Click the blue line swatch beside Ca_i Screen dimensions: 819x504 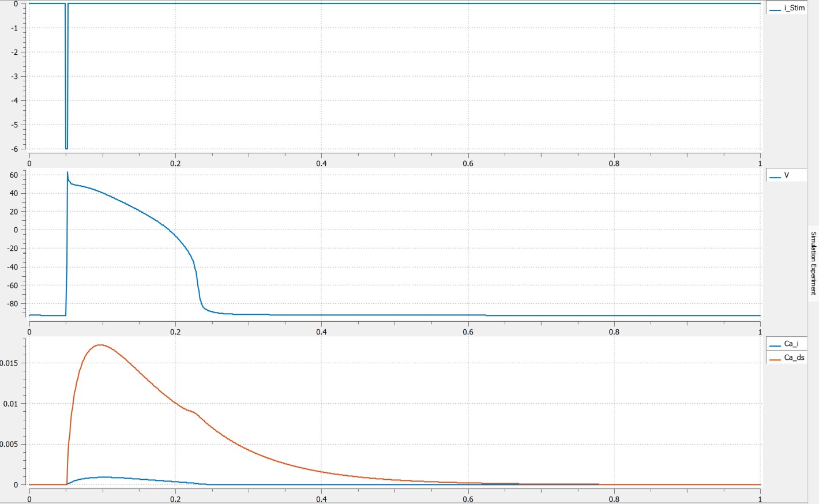[x=775, y=344]
